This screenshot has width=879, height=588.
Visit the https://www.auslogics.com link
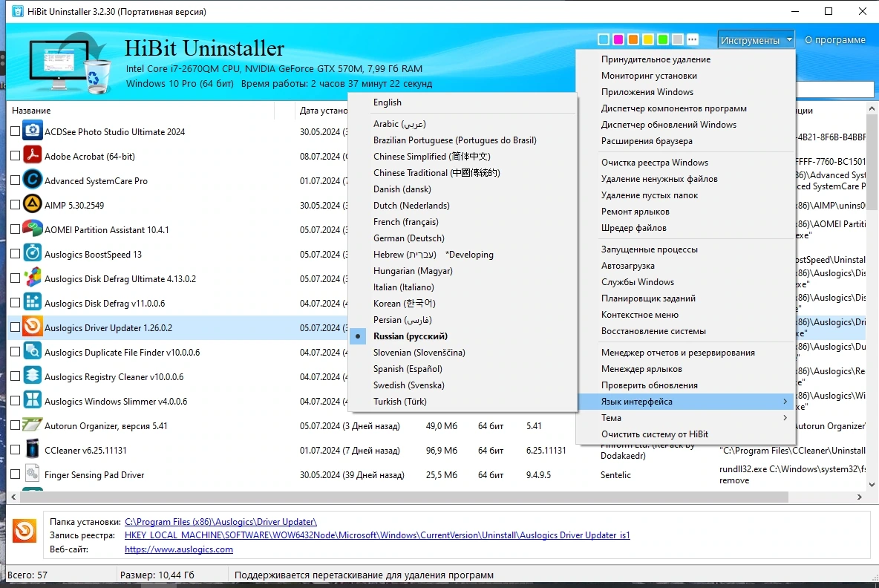(179, 549)
